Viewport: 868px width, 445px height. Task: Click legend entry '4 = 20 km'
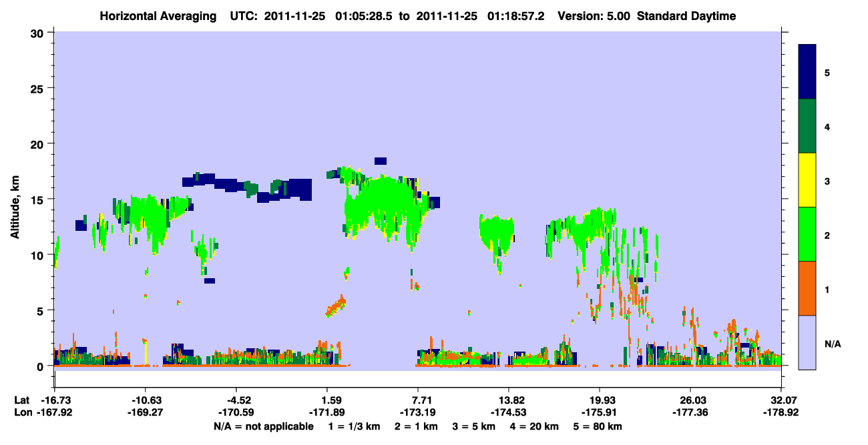click(x=536, y=426)
